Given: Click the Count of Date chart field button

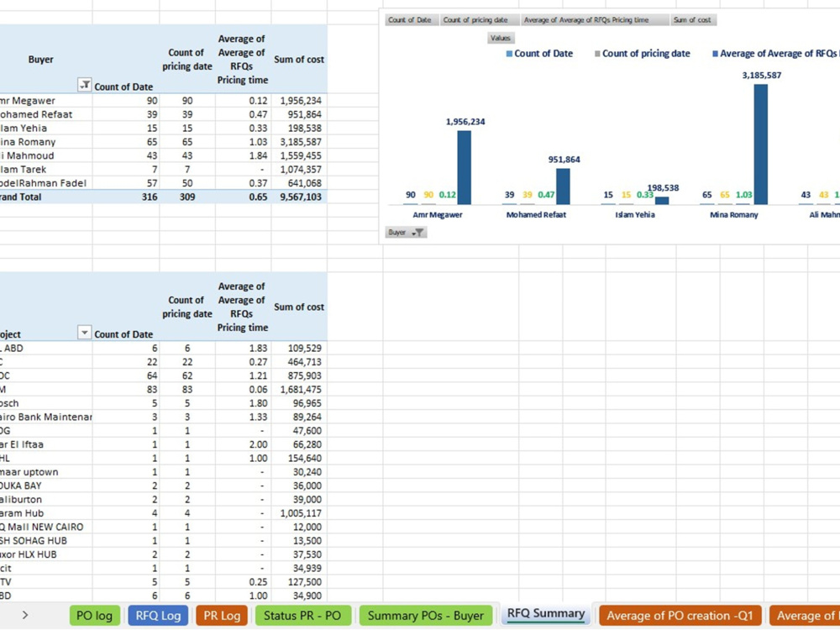Looking at the screenshot, I should coord(410,20).
